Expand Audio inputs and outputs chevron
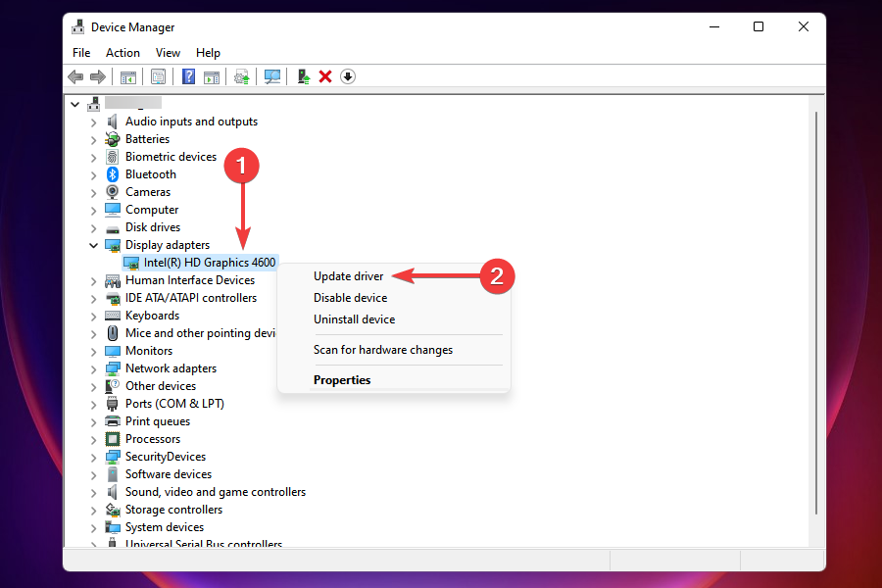The width and height of the screenshot is (882, 588). 93,122
